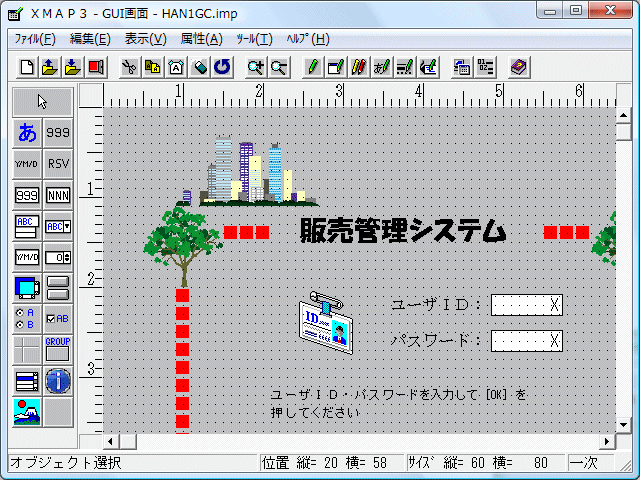Viewport: 640px width, 480px height.
Task: Select the crossed lines ruled-line tool
Action: tap(27, 350)
